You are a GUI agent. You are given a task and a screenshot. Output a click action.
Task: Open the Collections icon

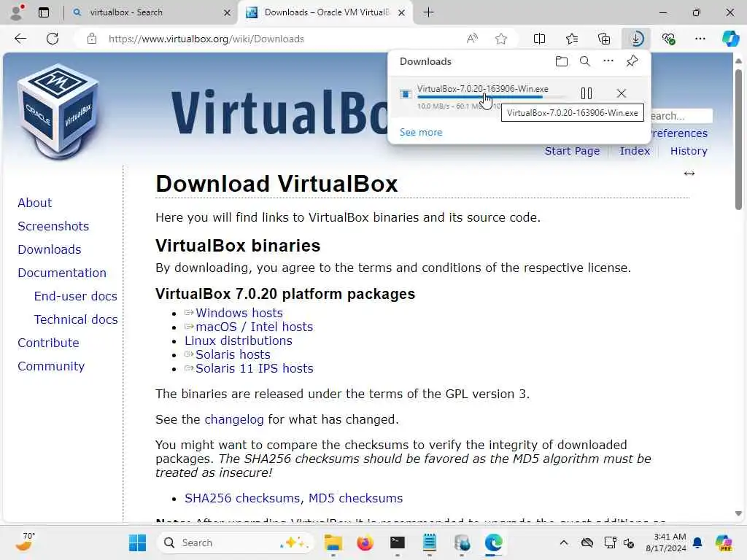pyautogui.click(x=604, y=39)
